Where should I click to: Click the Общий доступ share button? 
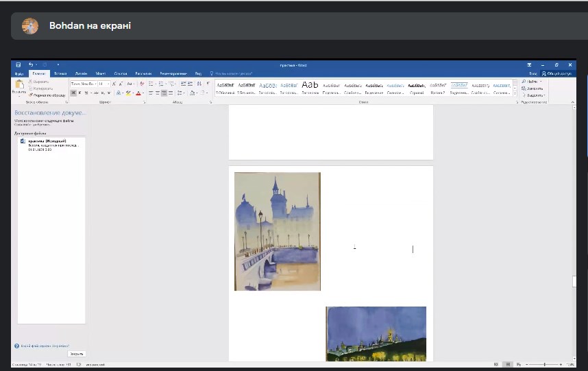(556, 73)
